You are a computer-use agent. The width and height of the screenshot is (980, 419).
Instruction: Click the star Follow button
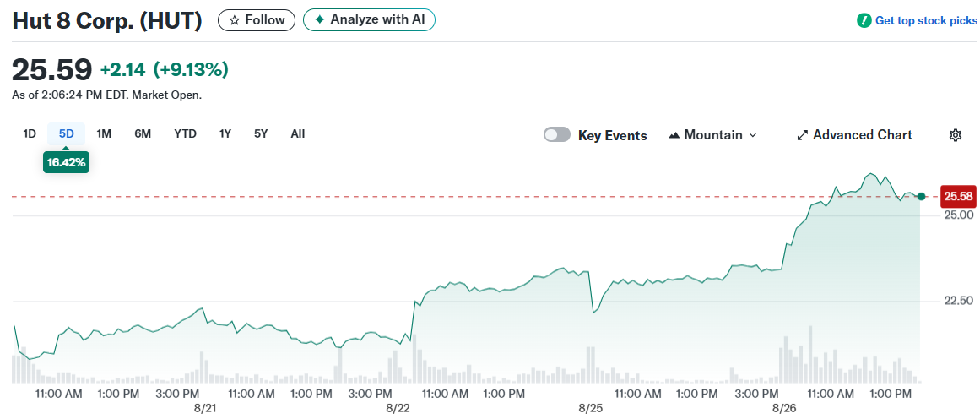(x=257, y=20)
